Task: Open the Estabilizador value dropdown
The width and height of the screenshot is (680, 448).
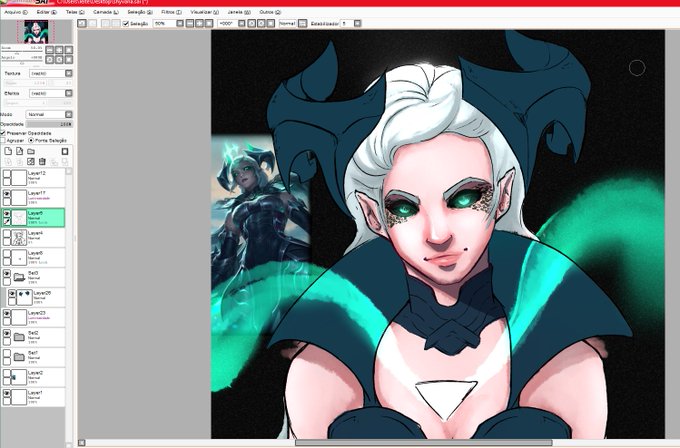Action: click(357, 23)
